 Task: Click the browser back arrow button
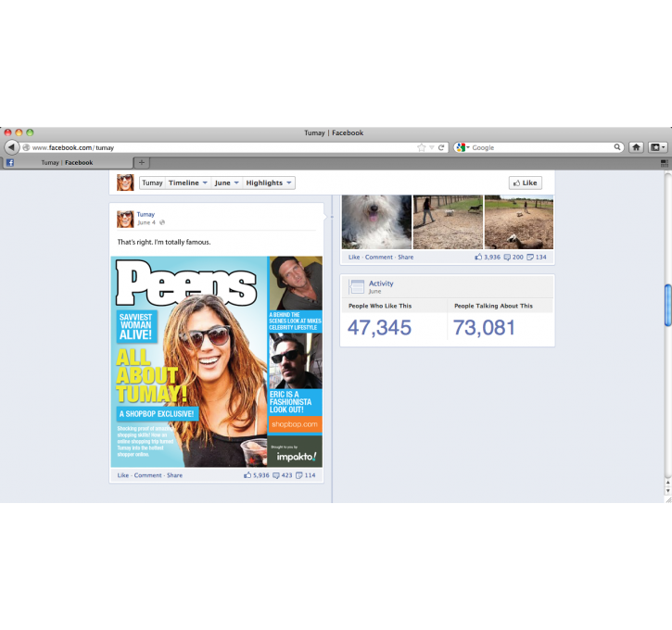11,147
